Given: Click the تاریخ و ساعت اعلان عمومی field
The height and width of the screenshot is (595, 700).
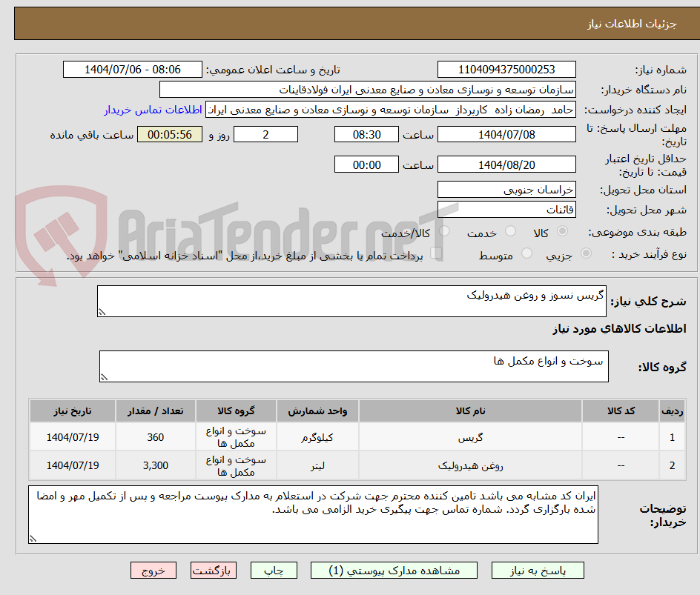Looking at the screenshot, I should tap(132, 69).
